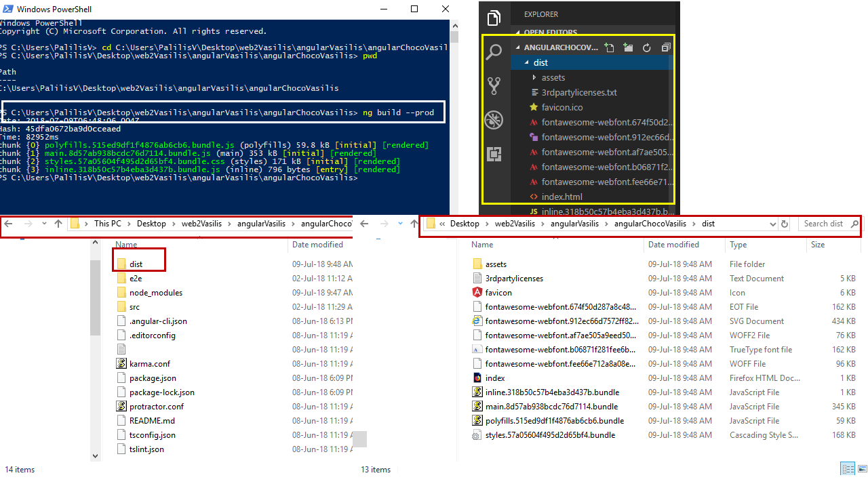Image resolution: width=868 pixels, height=488 pixels.
Task: Click the search magnifier in Search dist box
Action: click(854, 224)
